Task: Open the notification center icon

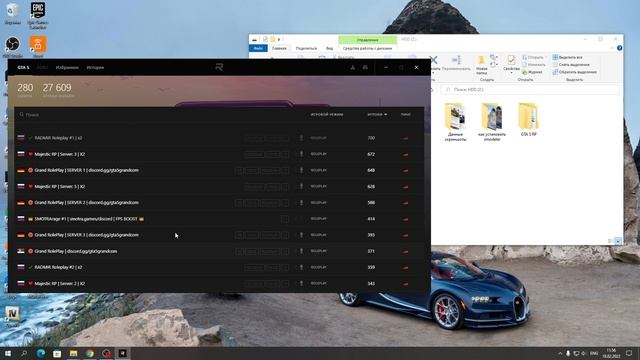Action: click(x=629, y=353)
